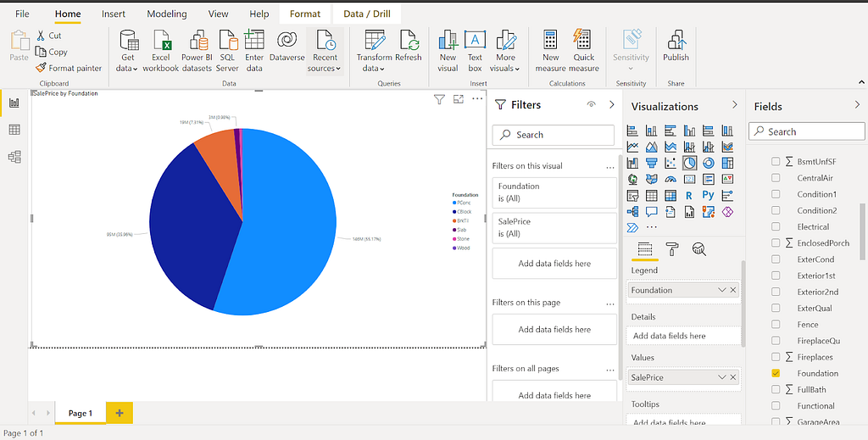Switch to the Donut chart visual
Screen dimensions: 868x440
708,163
